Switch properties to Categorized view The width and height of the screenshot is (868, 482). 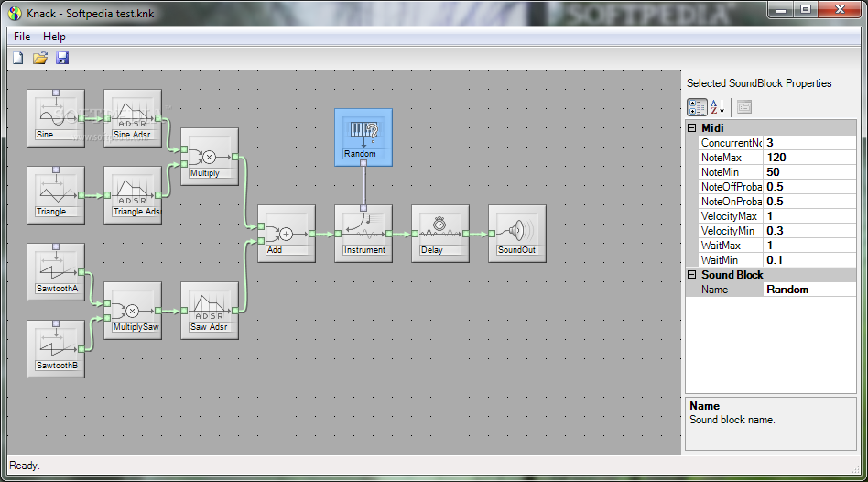click(697, 107)
